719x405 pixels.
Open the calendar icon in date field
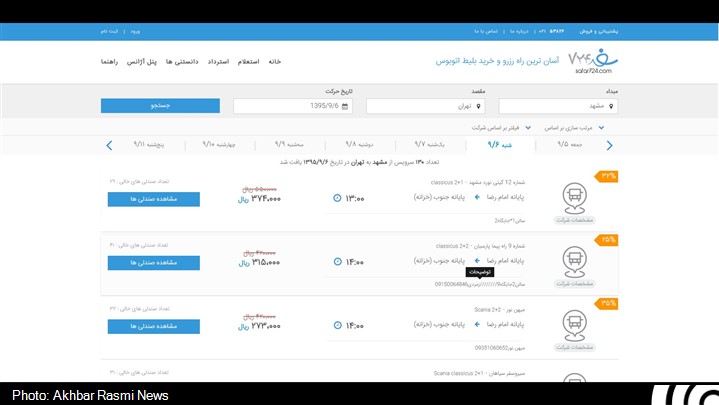point(345,106)
